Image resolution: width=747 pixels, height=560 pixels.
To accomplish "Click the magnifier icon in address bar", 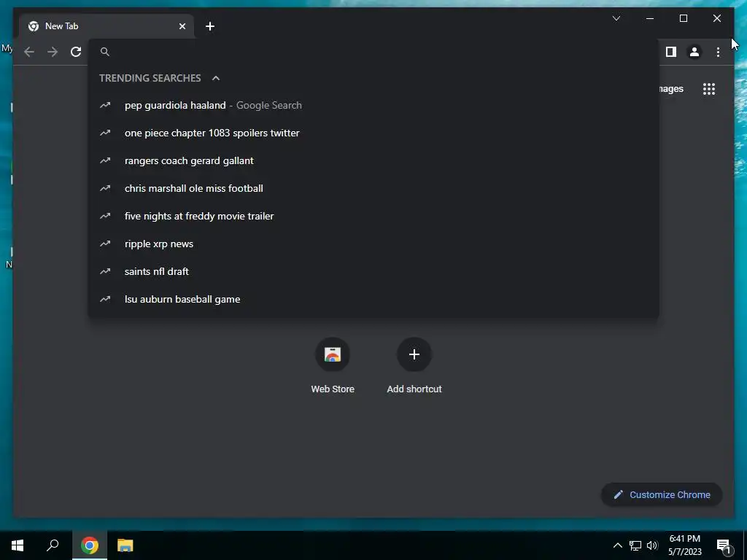I will coord(105,52).
